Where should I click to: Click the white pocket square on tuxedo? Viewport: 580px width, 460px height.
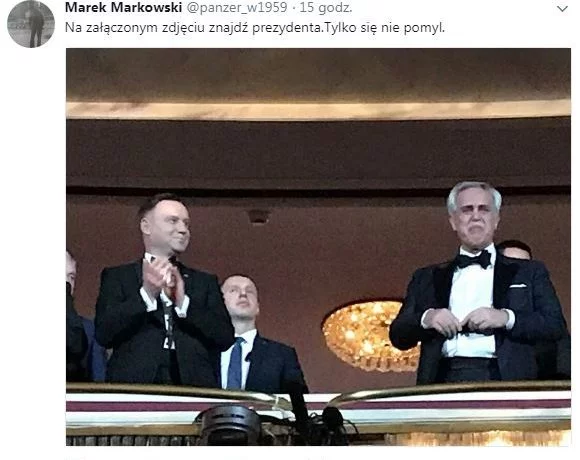click(x=517, y=286)
